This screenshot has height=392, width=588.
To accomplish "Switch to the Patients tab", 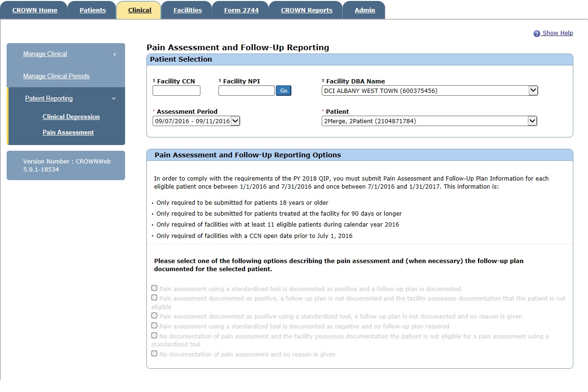I will (x=92, y=10).
